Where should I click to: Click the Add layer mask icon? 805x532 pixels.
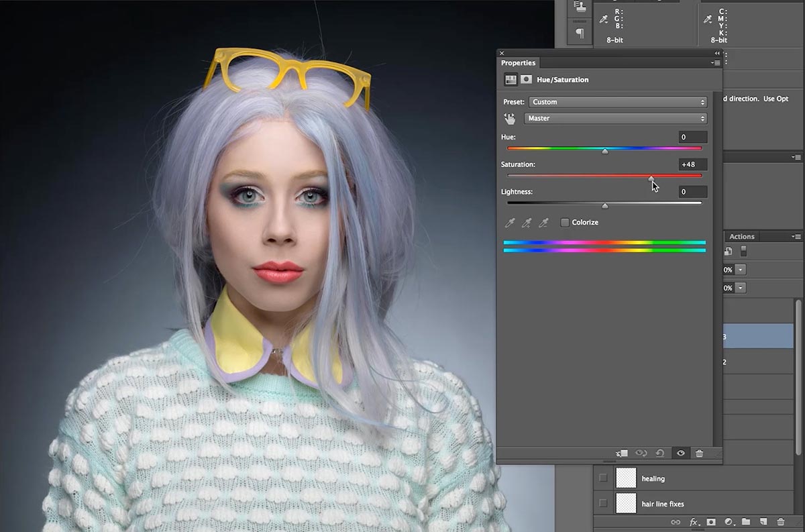pos(712,522)
